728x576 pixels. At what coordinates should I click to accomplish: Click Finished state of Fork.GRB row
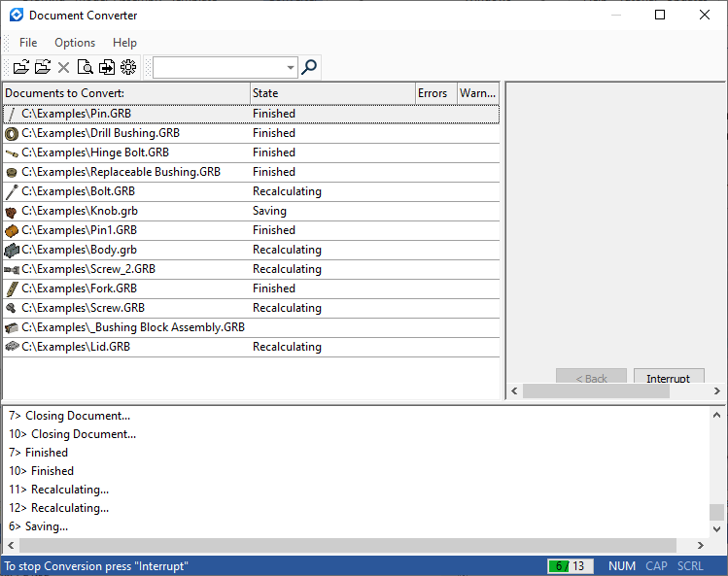(274, 288)
